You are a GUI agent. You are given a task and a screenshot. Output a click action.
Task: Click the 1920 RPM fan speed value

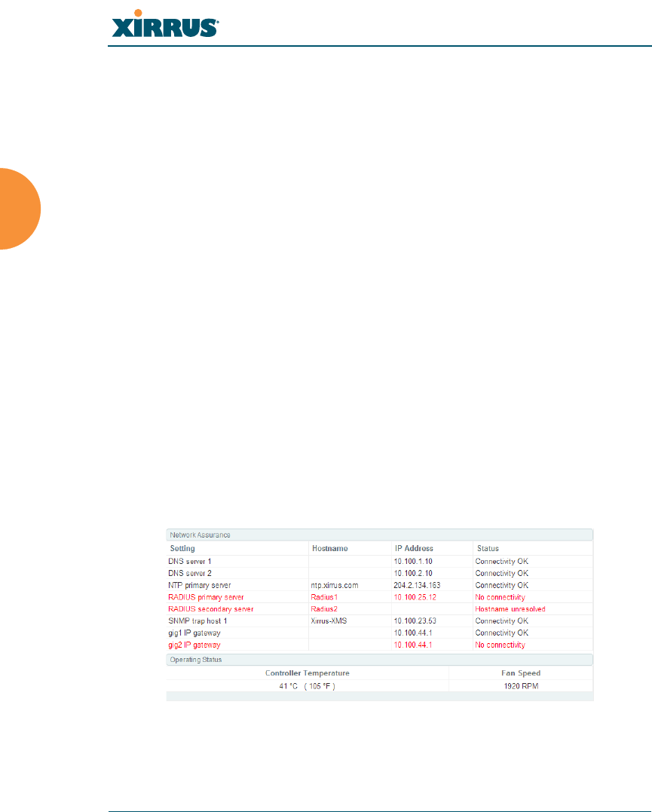click(521, 686)
